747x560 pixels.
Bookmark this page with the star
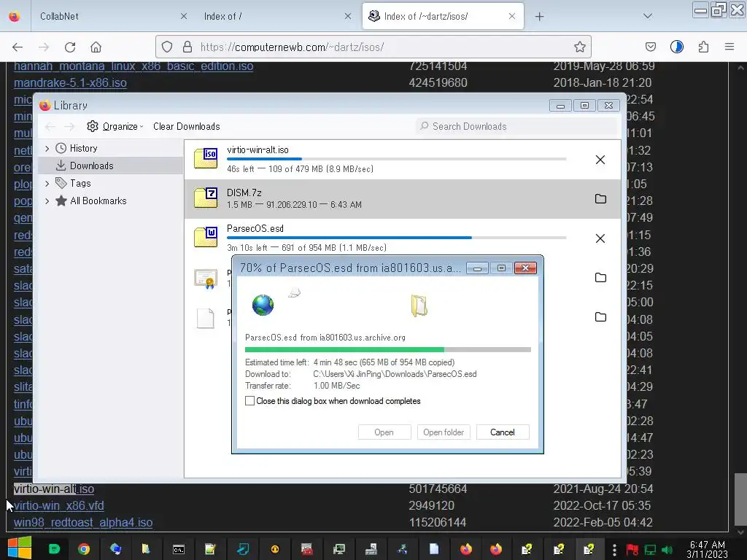tap(579, 47)
